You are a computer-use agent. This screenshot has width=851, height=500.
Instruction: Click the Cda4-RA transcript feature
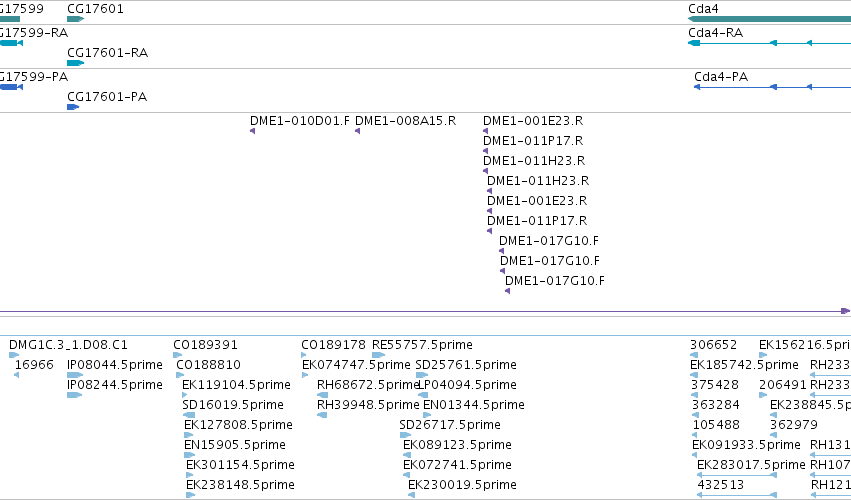(769, 43)
